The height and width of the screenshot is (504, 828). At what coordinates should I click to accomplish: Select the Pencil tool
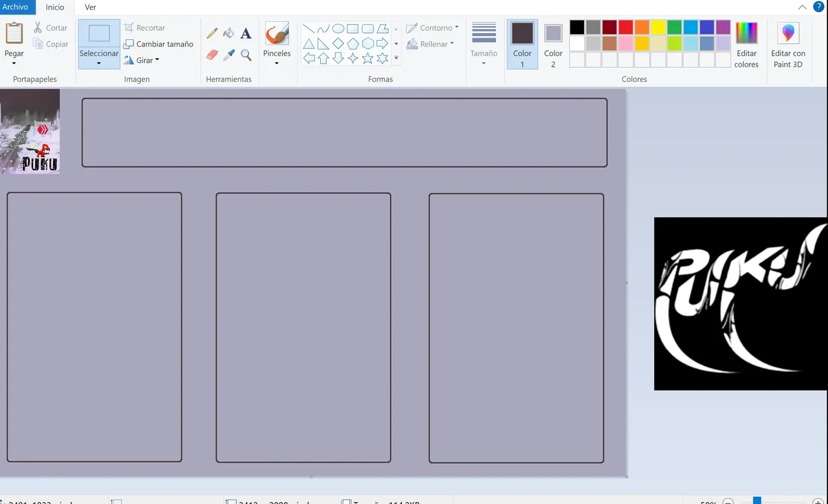pyautogui.click(x=212, y=33)
